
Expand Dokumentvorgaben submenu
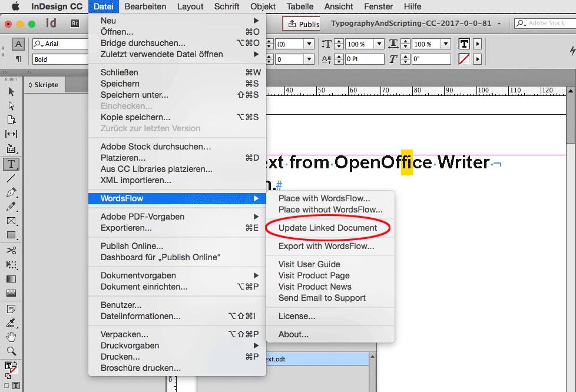pyautogui.click(x=177, y=275)
